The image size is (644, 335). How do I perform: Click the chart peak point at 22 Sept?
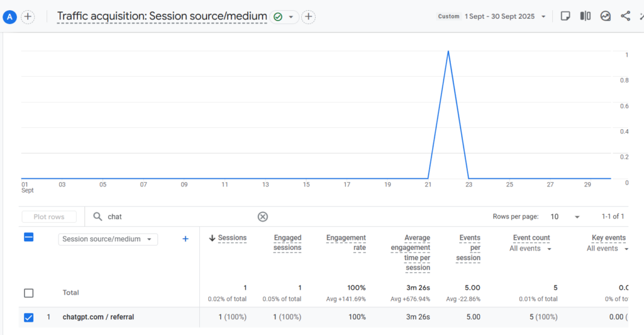448,51
